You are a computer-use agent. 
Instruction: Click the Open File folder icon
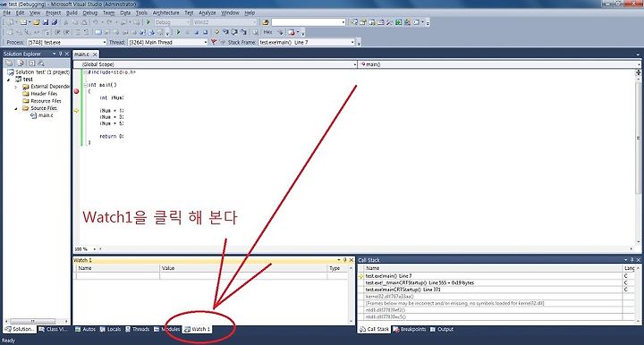coord(36,22)
